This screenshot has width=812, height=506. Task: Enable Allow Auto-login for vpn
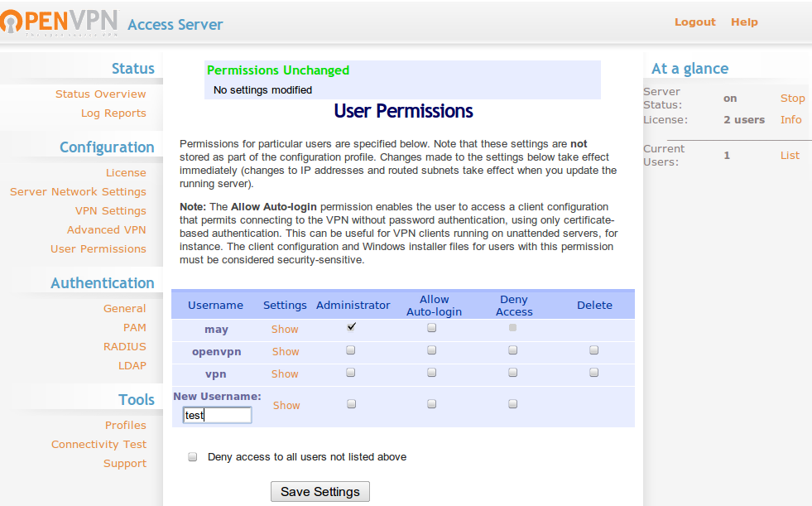pos(432,373)
